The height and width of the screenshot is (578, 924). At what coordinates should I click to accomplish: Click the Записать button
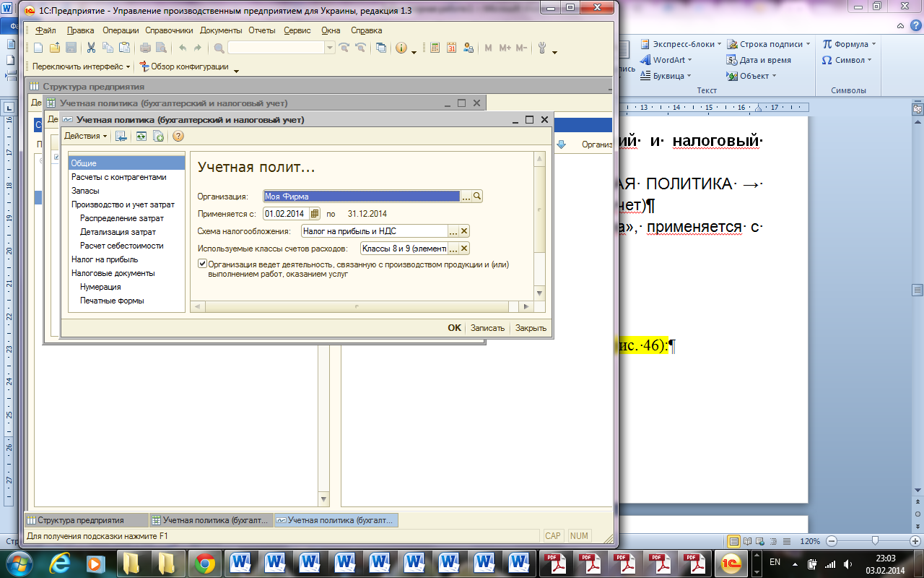coord(487,328)
